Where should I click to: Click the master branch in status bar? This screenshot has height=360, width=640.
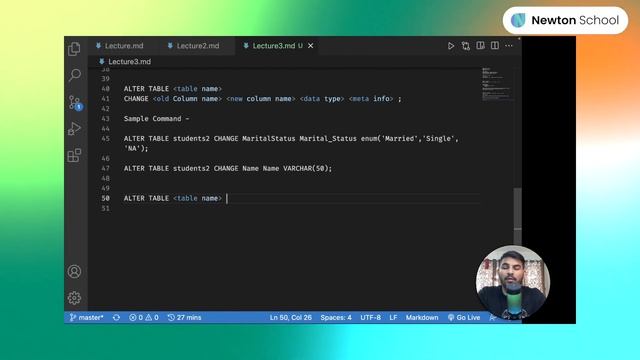[x=87, y=318]
